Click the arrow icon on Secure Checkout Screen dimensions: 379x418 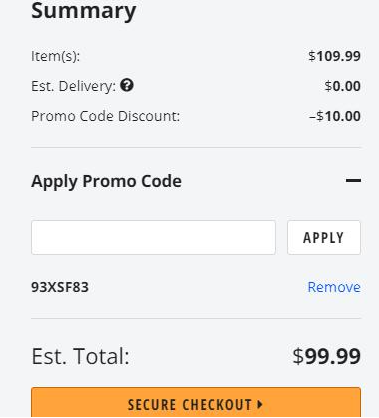(260, 404)
